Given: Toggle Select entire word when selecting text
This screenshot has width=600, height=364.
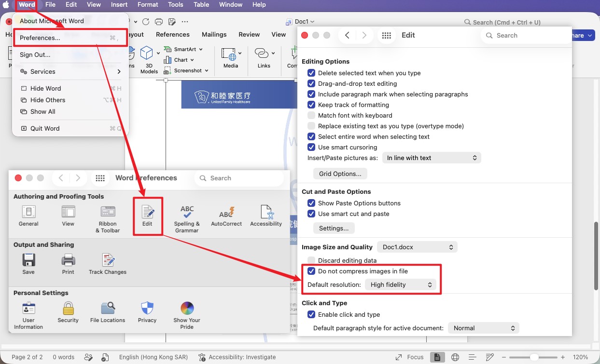Looking at the screenshot, I should (311, 137).
